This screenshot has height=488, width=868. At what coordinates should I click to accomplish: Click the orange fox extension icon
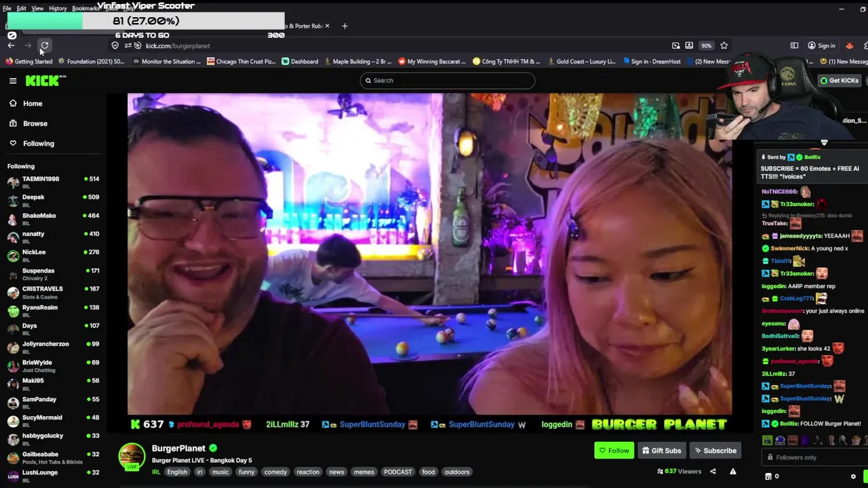pyautogui.click(x=849, y=45)
